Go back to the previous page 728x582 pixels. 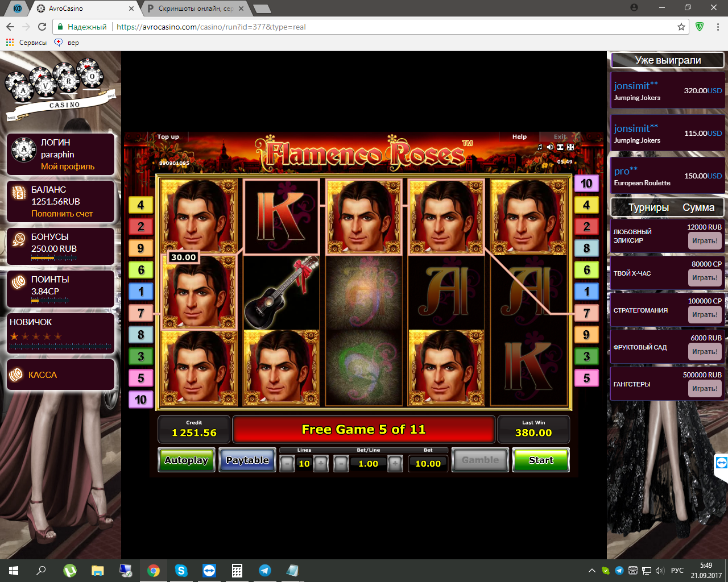click(x=10, y=27)
